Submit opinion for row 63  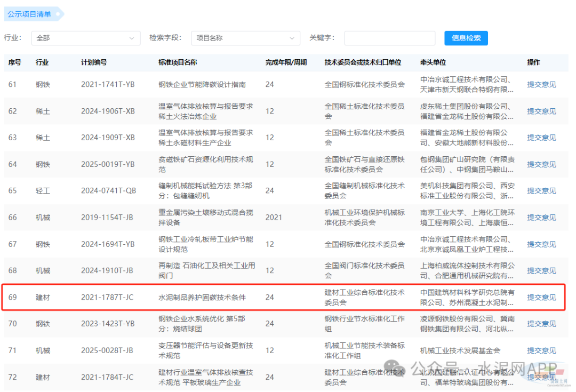(541, 138)
